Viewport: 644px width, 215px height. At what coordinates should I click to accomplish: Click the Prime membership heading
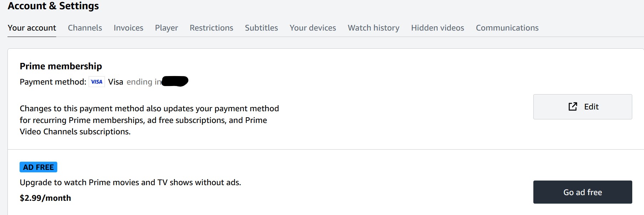pyautogui.click(x=61, y=66)
